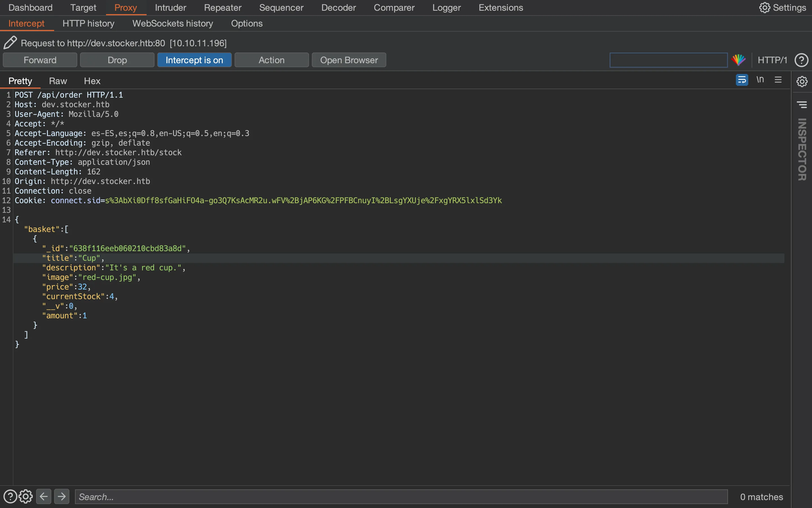Open the proxy Options sub-tab
The height and width of the screenshot is (508, 812).
(x=247, y=23)
